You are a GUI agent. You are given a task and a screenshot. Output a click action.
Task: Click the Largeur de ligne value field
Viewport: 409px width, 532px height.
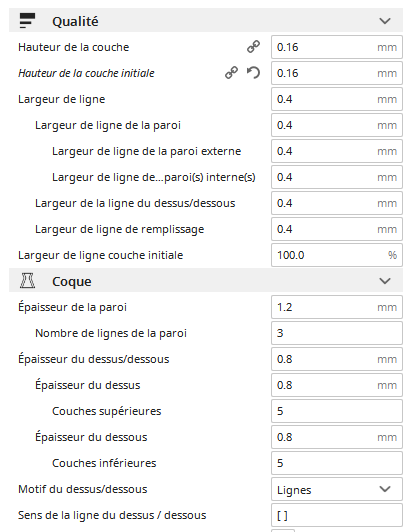point(337,99)
